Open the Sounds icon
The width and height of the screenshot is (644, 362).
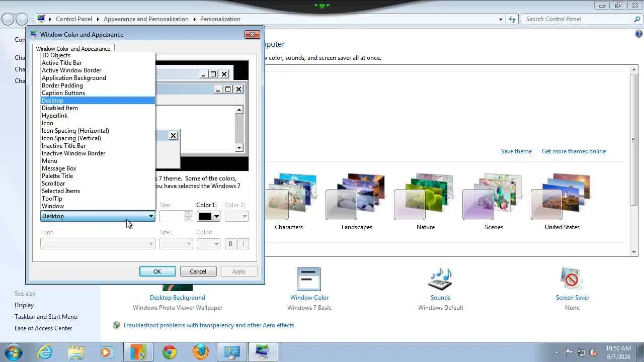440,279
